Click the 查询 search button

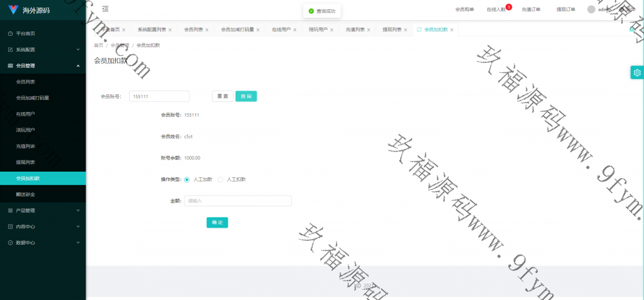(246, 96)
